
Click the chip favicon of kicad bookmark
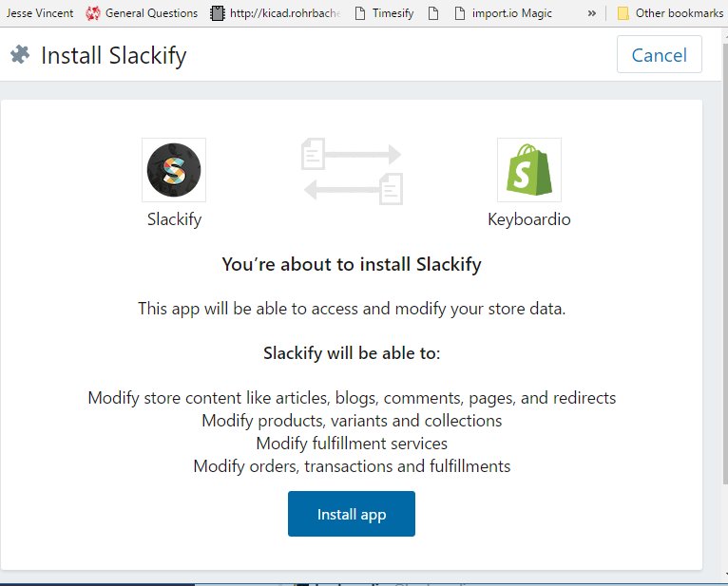tap(217, 13)
